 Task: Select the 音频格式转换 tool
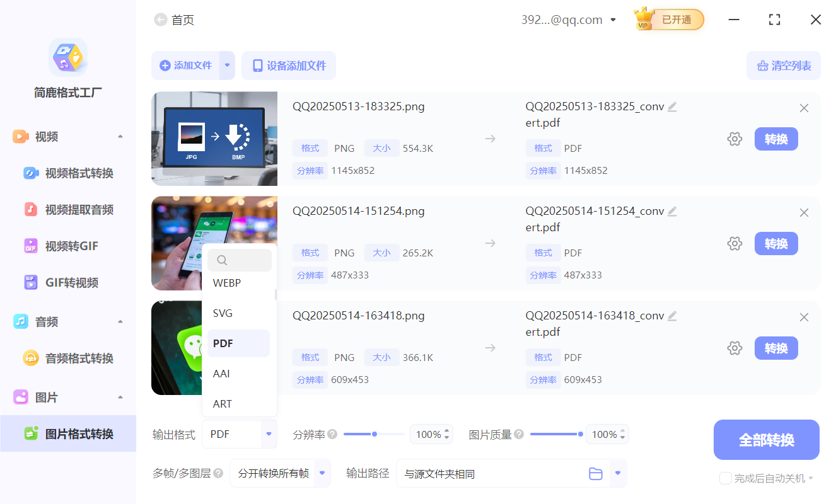click(69, 357)
